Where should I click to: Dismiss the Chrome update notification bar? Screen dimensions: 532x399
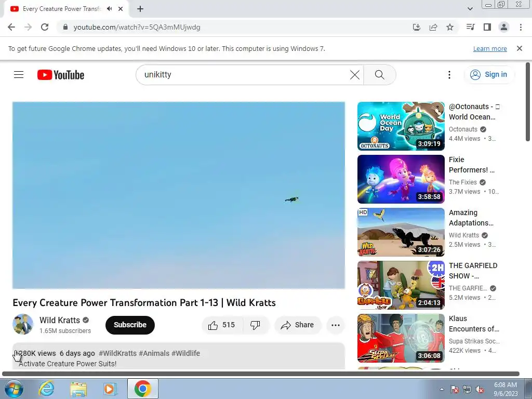pyautogui.click(x=520, y=48)
